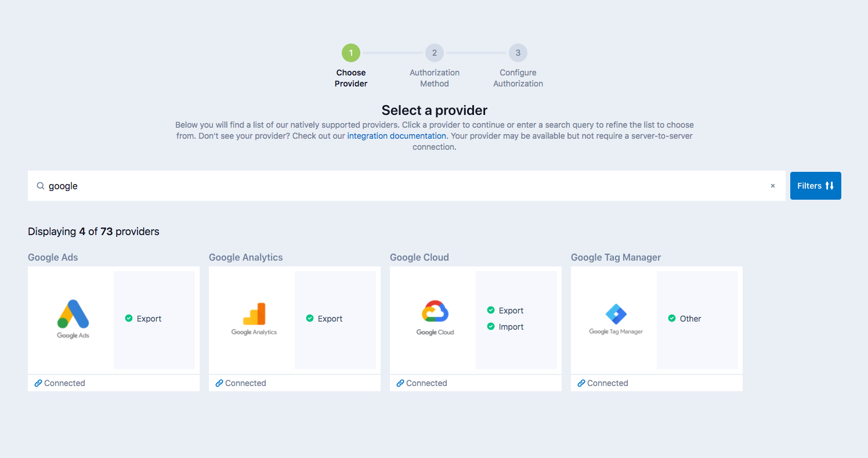
Task: Click the Google Analytics card title
Action: tap(246, 257)
